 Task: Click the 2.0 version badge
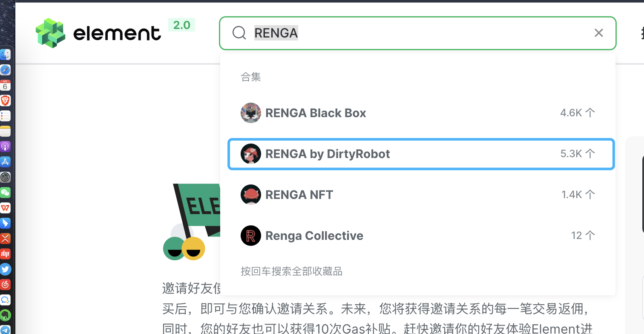click(181, 25)
